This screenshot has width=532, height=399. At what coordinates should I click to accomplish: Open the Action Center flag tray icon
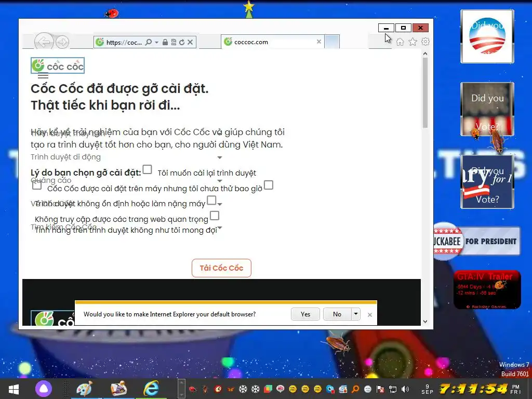[x=380, y=389]
